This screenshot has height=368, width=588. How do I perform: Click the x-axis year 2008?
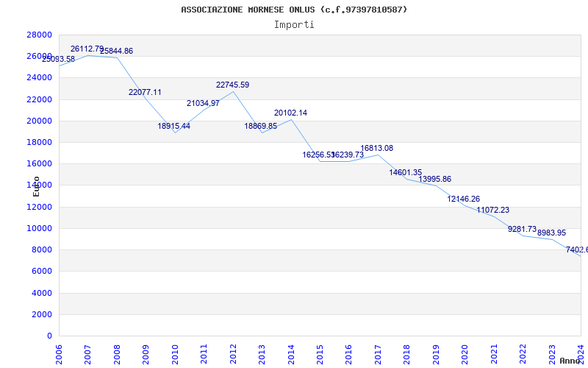[x=117, y=354]
